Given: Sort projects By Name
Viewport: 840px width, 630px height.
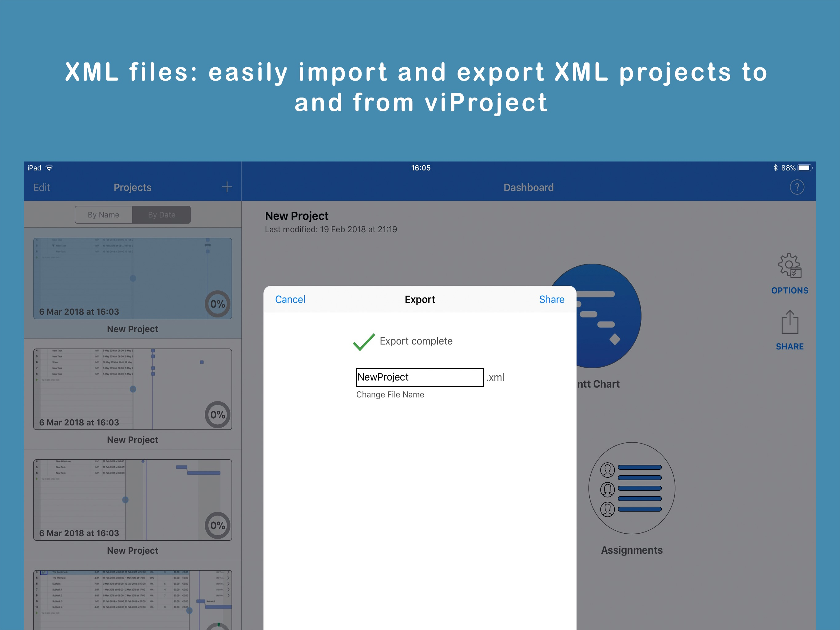Looking at the screenshot, I should tap(103, 215).
